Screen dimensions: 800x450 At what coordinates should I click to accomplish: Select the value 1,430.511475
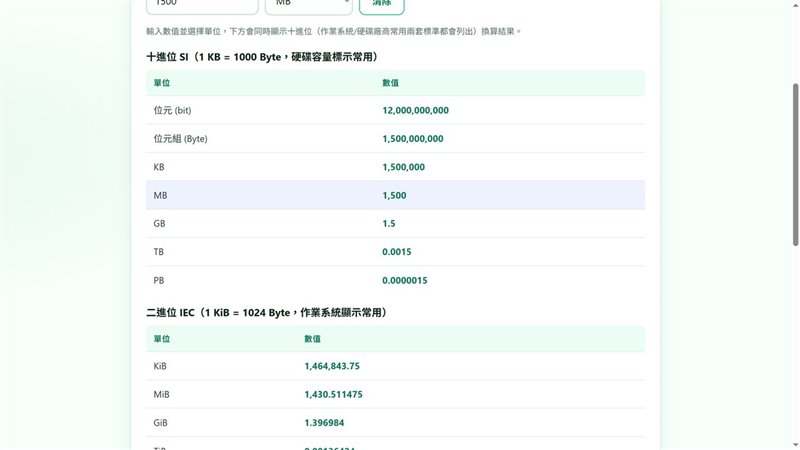click(x=334, y=394)
